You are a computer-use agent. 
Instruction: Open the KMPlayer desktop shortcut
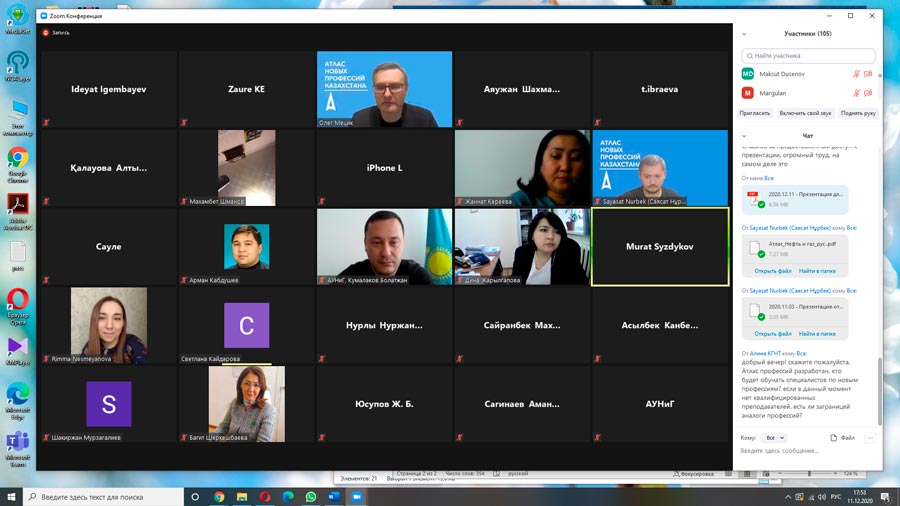coord(18,352)
